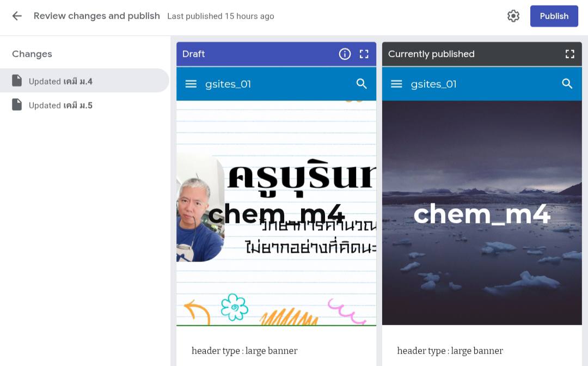Open hamburger menu in published preview
This screenshot has width=588, height=366.
(396, 84)
